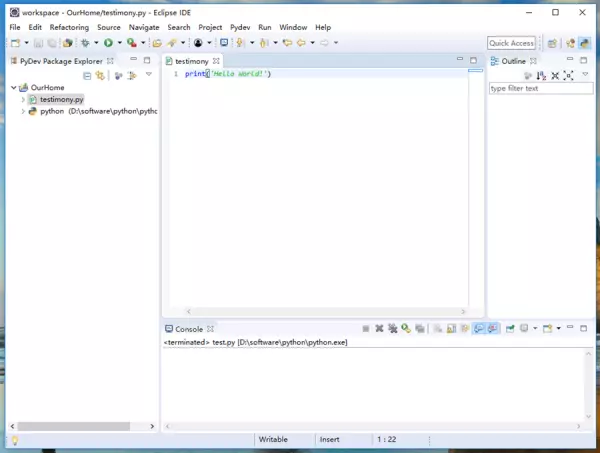
Task: Click Collapse All icon in Outline panel
Action: tap(555, 76)
